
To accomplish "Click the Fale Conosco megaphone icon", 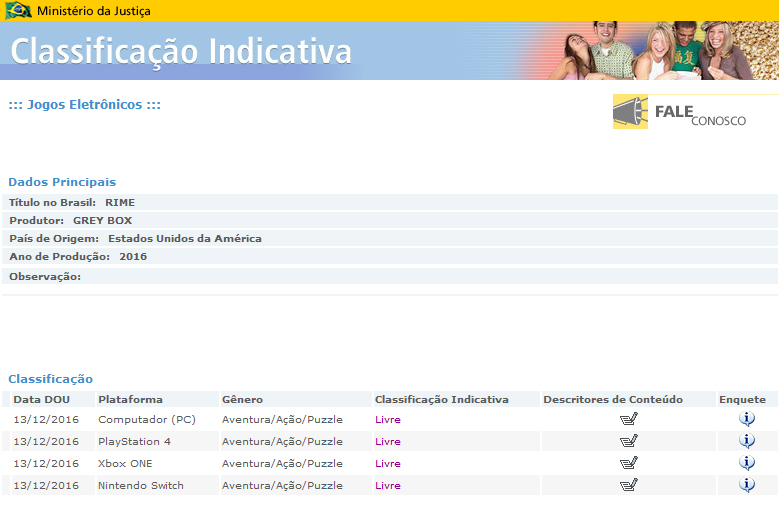I will pos(630,112).
